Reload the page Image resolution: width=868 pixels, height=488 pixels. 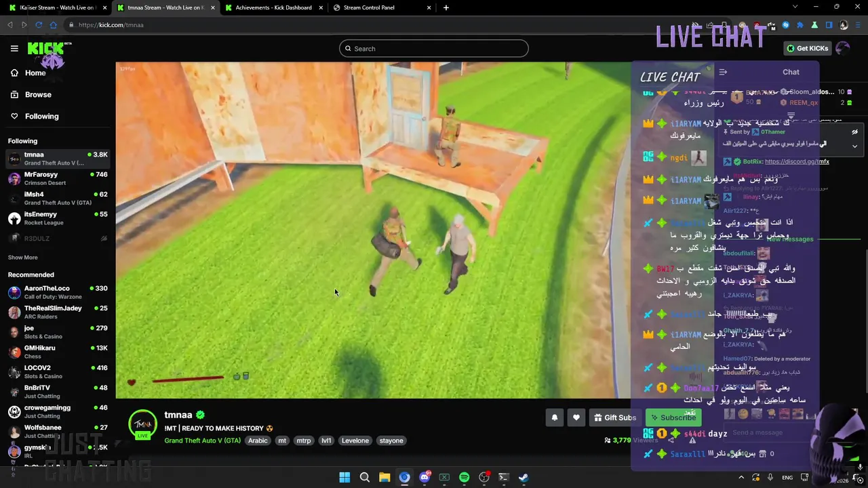(39, 25)
